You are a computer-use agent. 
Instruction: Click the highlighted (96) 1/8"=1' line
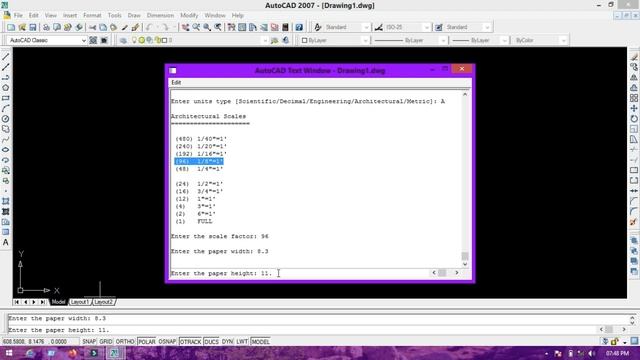[199, 162]
